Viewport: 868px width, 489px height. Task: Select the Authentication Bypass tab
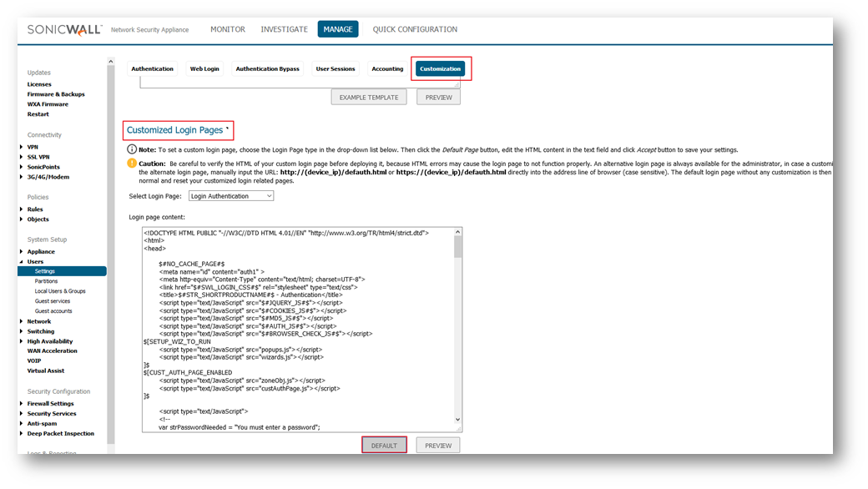[267, 69]
